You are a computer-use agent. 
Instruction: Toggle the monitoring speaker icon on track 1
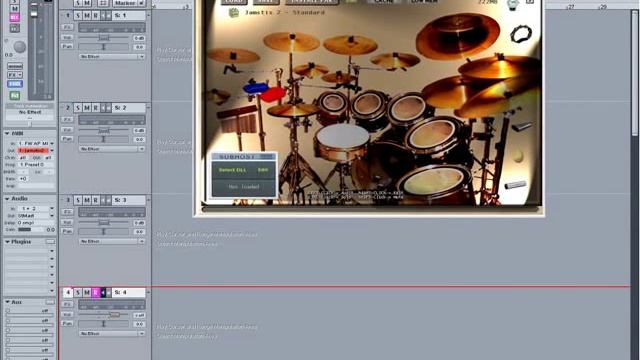[x=103, y=16]
